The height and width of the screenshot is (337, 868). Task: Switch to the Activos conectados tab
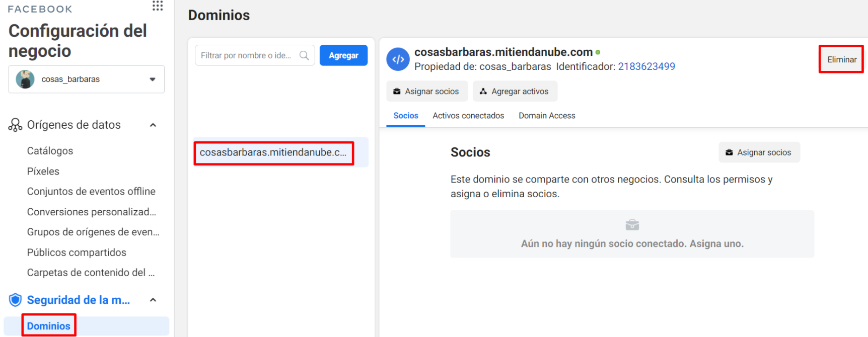coord(468,116)
